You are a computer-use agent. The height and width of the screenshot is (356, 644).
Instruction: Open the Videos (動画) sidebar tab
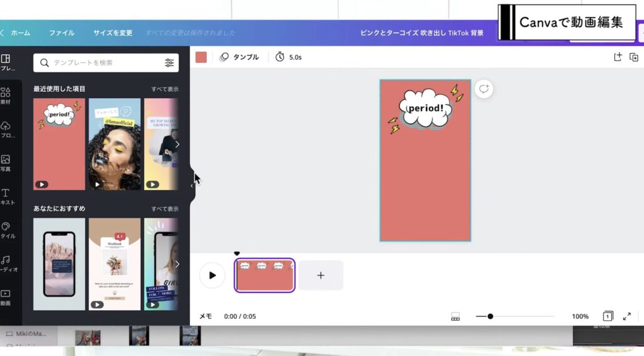(x=6, y=298)
